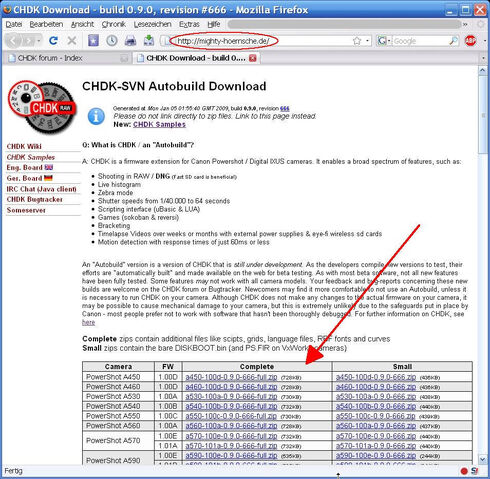
Task: Expand the address bar history dropdown
Action: (x=367, y=41)
